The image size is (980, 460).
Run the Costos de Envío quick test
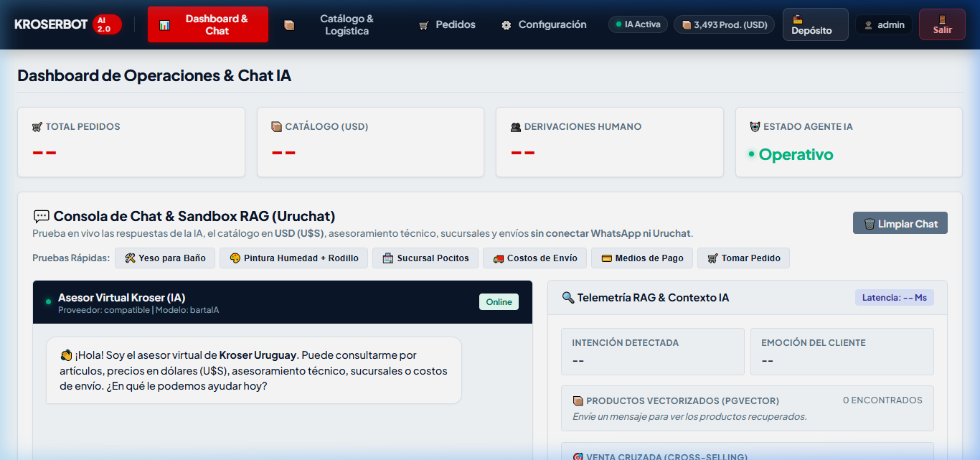click(534, 258)
